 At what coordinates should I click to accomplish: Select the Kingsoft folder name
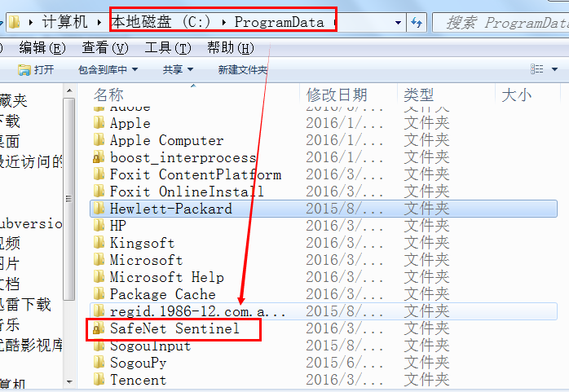coord(142,243)
